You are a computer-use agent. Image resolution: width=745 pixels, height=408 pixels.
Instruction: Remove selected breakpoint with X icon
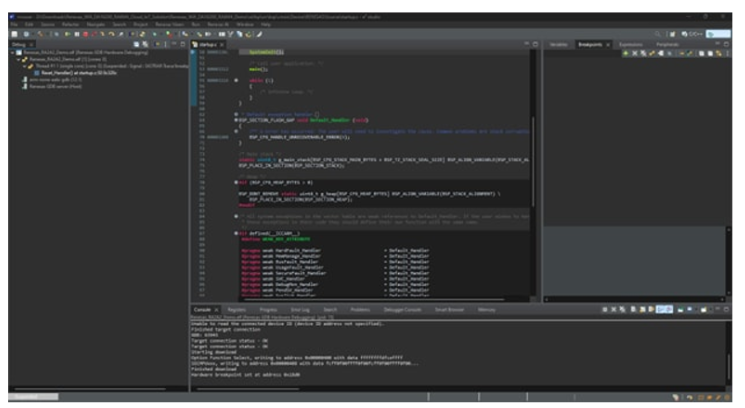tap(635, 53)
